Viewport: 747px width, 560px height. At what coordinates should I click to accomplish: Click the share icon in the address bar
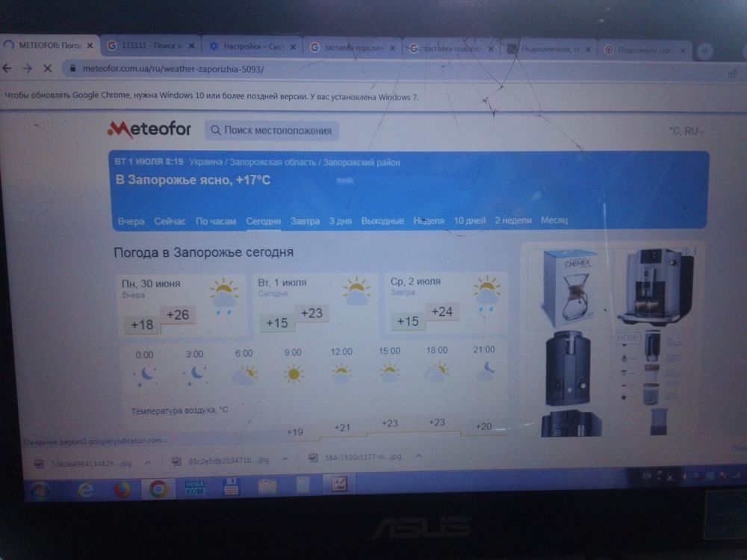732,73
